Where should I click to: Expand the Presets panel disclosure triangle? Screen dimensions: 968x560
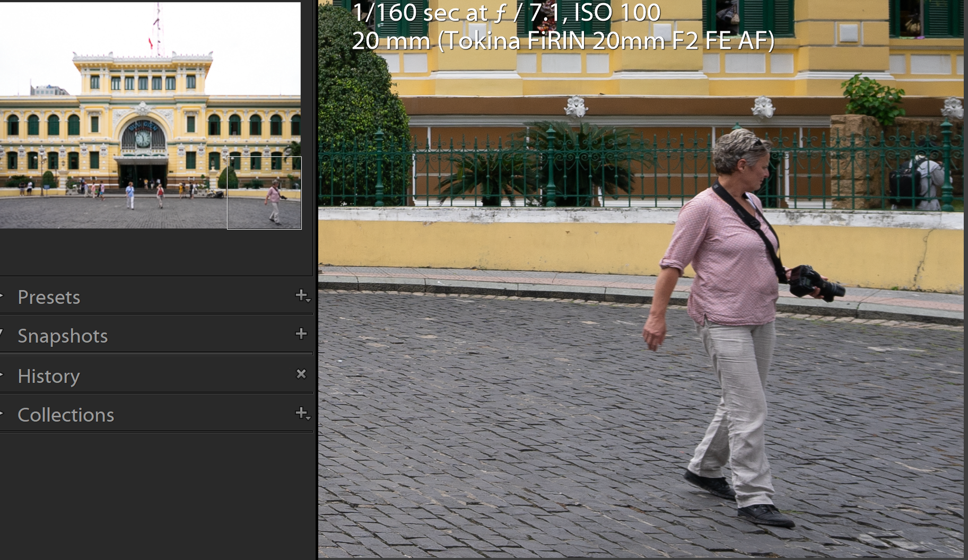click(x=2, y=296)
